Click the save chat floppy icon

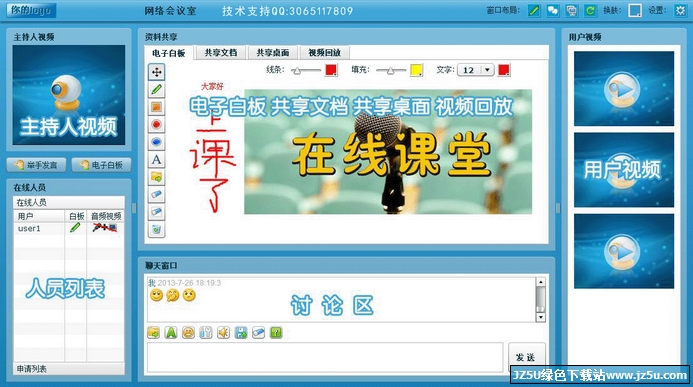(x=241, y=332)
